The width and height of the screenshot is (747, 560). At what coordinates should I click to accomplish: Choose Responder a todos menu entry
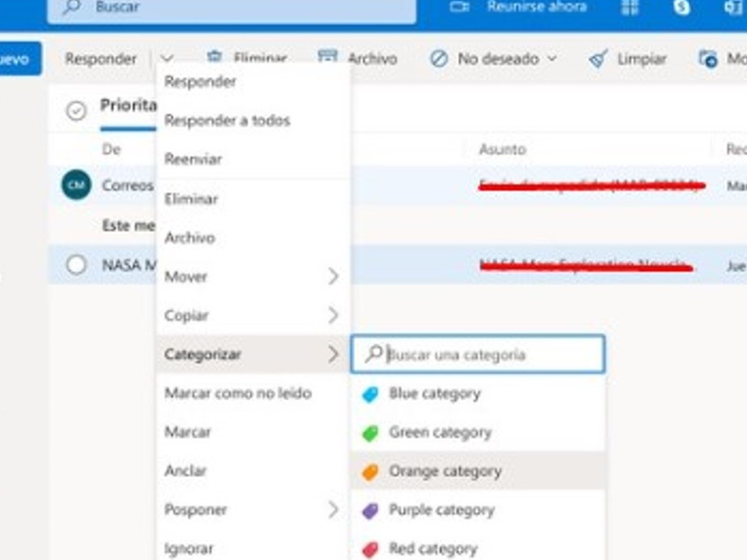point(227,120)
